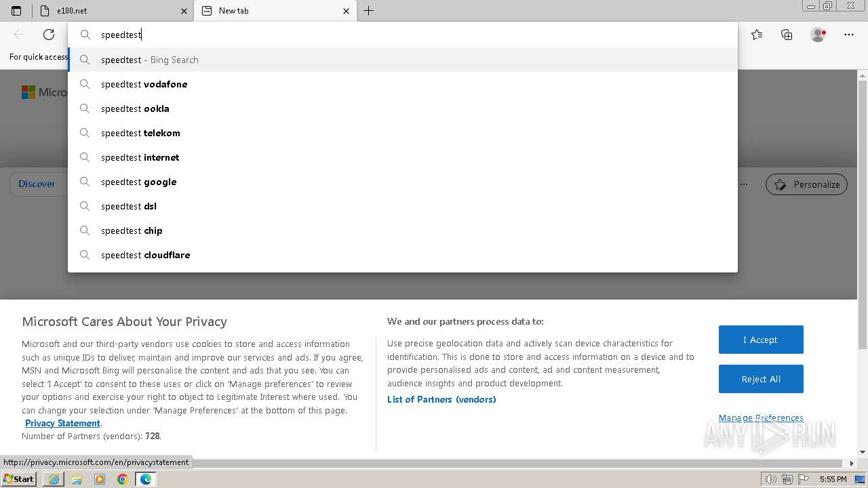Open the feed more options ellipsis
The width and height of the screenshot is (868, 488).
(x=744, y=184)
